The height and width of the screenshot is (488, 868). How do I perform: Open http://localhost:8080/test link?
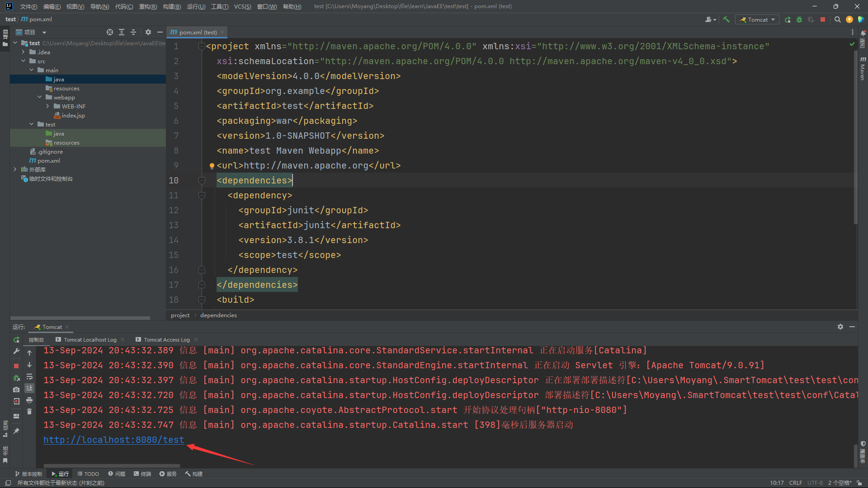114,440
